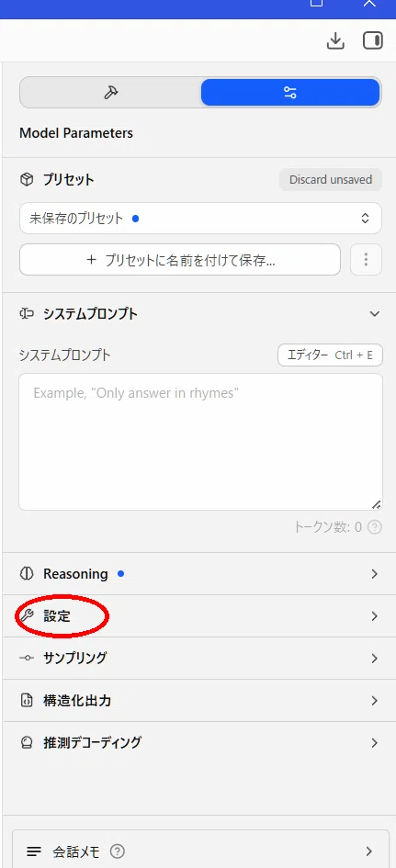Image resolution: width=396 pixels, height=868 pixels.
Task: Click the プリセット cube icon
Action: (x=27, y=180)
